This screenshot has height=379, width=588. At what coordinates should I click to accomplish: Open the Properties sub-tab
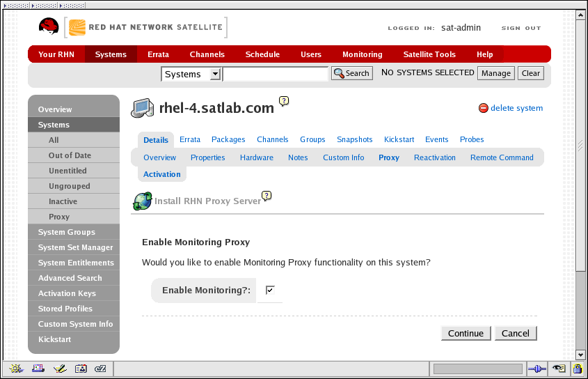208,157
